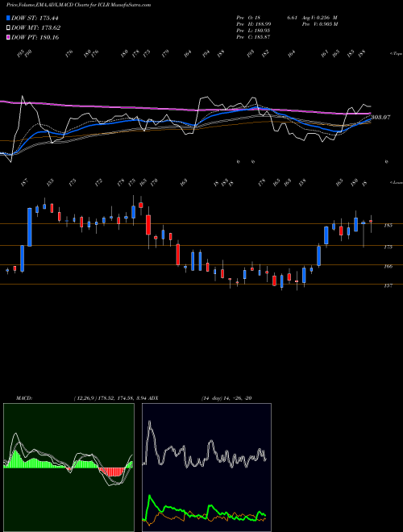Select the 'DOW MT: 173.62' legend label
The height and width of the screenshot is (532, 403).
click(x=36, y=27)
